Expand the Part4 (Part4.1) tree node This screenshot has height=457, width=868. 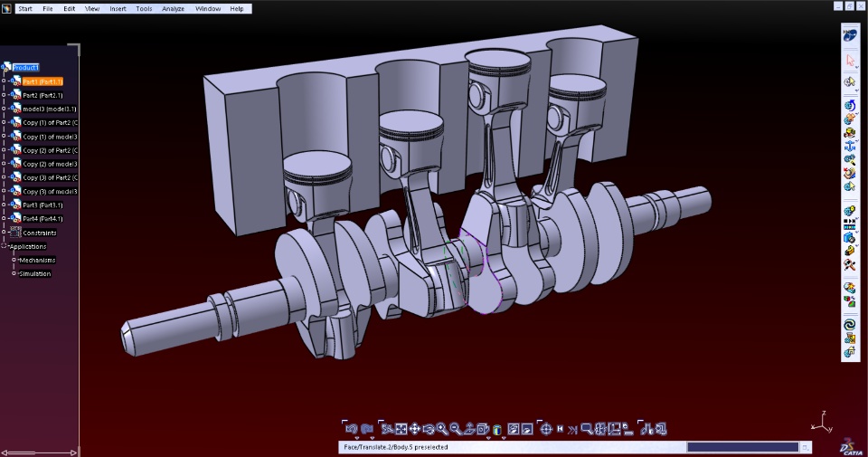click(4, 218)
